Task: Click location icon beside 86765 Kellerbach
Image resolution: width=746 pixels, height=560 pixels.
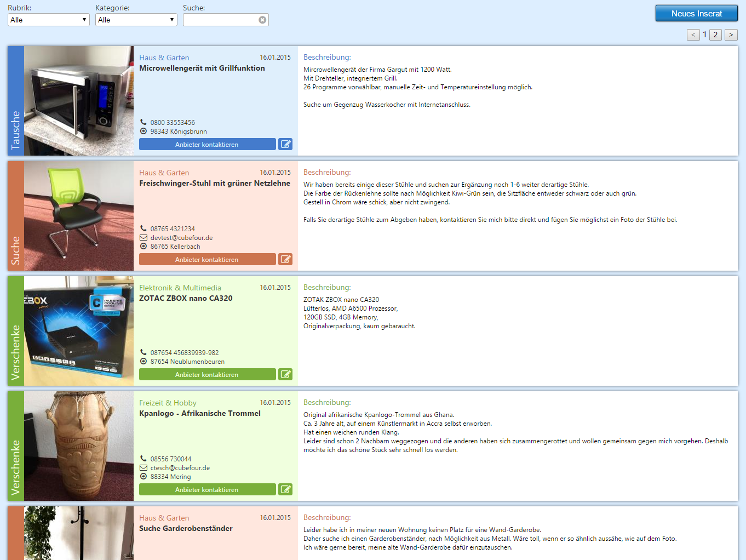Action: pos(144,246)
